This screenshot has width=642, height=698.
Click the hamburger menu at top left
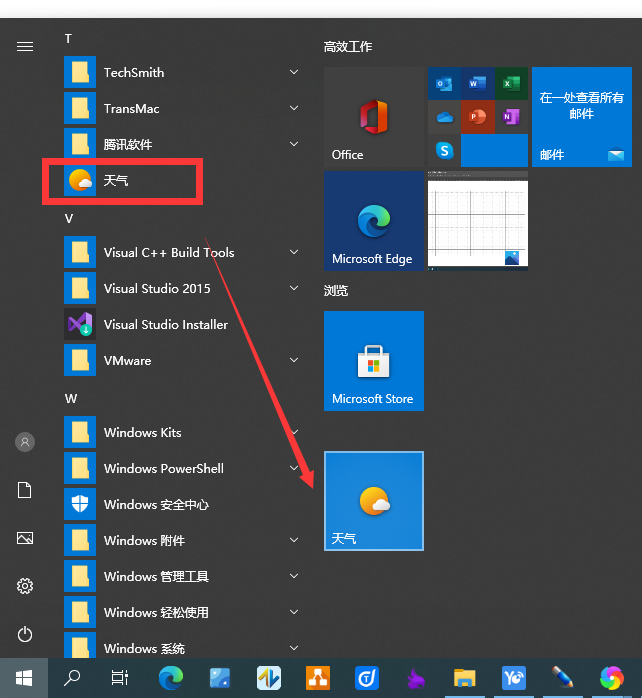coord(25,46)
